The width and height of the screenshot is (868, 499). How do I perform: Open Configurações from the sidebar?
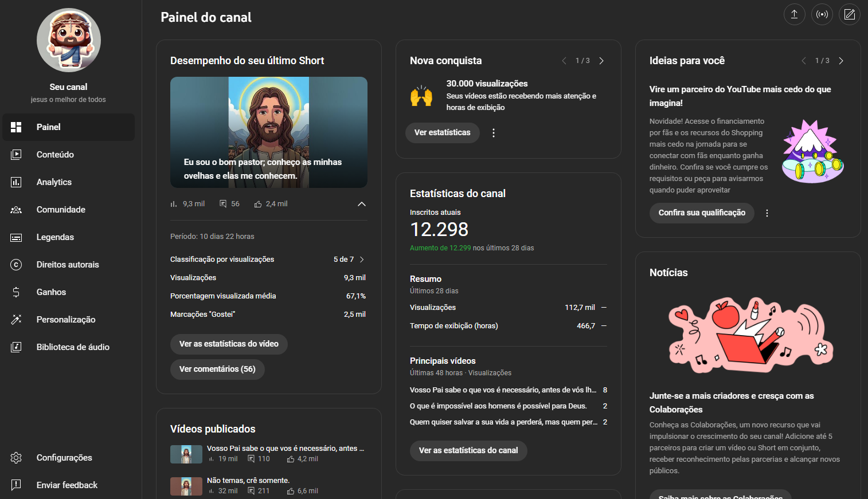pos(64,458)
